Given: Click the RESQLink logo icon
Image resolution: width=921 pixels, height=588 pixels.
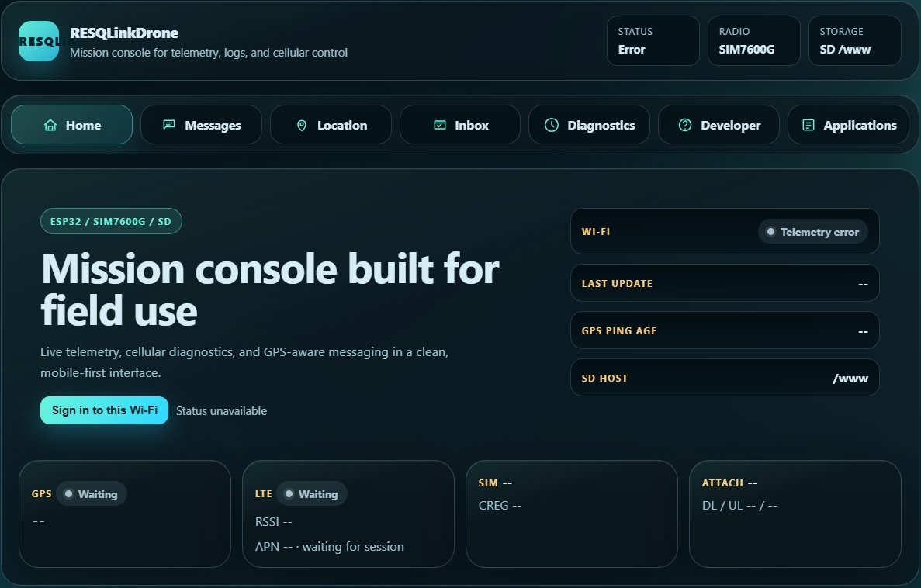Looking at the screenshot, I should pyautogui.click(x=39, y=41).
